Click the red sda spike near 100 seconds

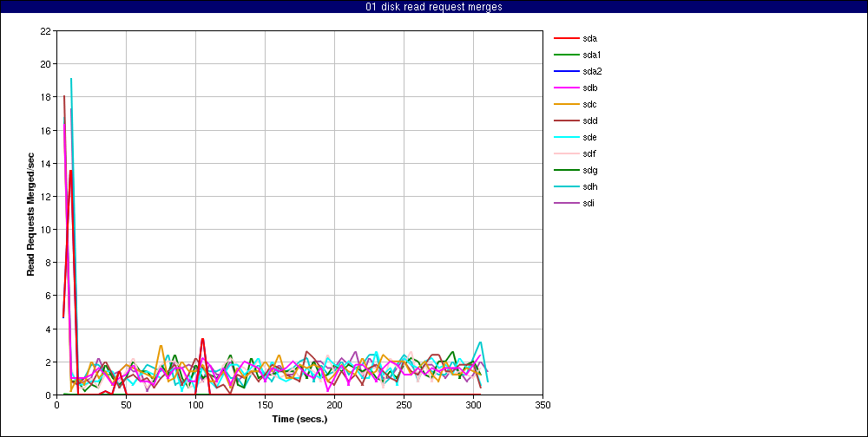coord(202,339)
